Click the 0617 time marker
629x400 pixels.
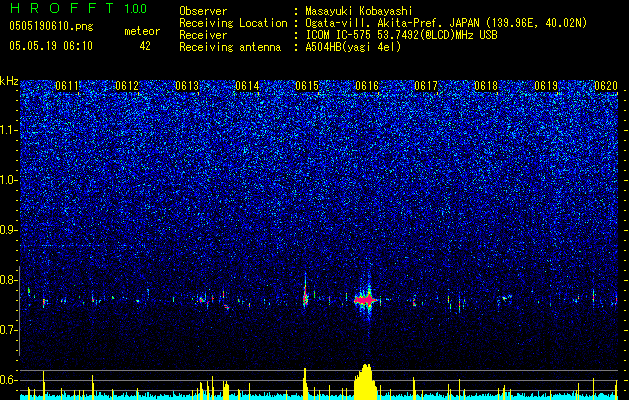(x=426, y=86)
